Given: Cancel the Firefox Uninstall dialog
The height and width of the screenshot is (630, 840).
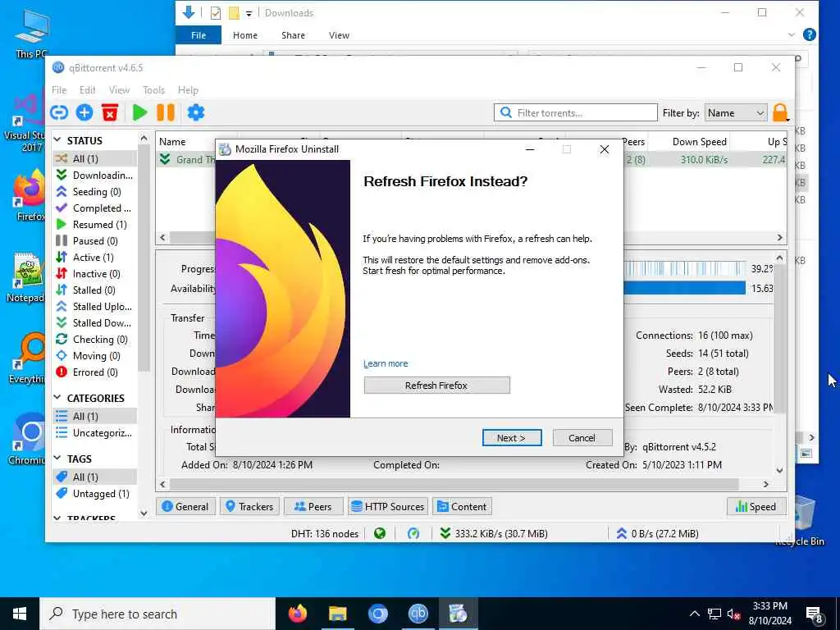Looking at the screenshot, I should click(x=582, y=438).
